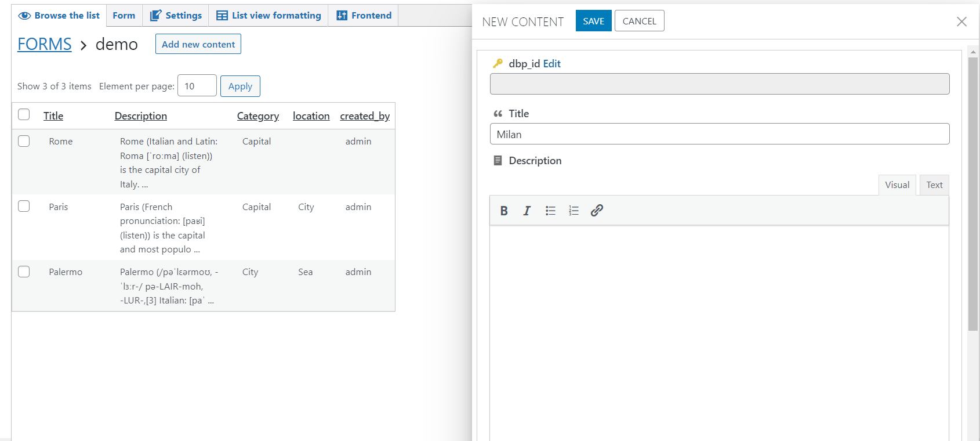Open the Settings tab with pencil icon
Viewport: 980px width, 441px height.
(x=176, y=16)
